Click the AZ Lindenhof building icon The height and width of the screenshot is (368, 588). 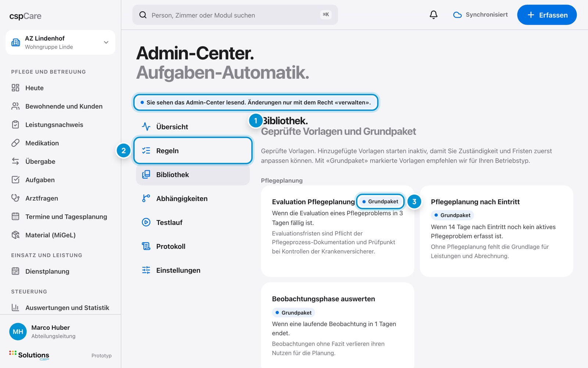16,42
